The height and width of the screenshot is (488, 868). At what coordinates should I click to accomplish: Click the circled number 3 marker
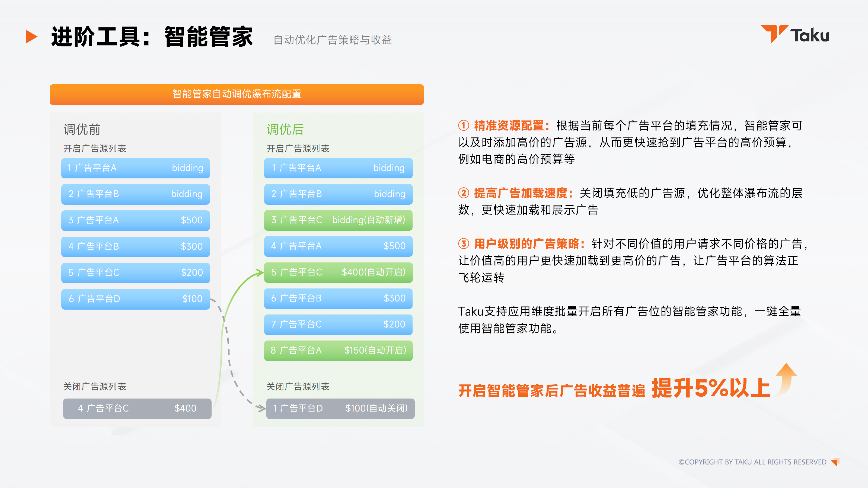click(464, 243)
